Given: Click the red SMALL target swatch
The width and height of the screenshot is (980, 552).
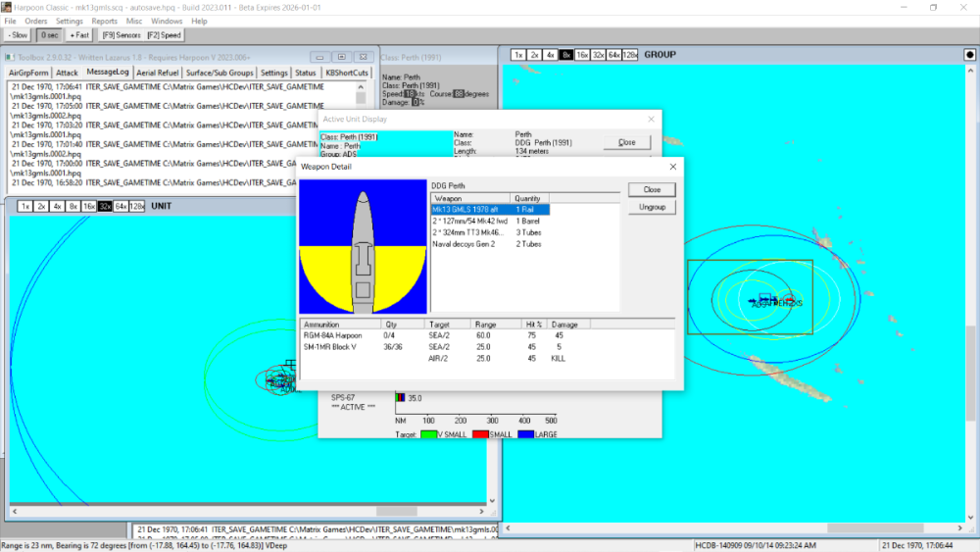Looking at the screenshot, I should 480,434.
